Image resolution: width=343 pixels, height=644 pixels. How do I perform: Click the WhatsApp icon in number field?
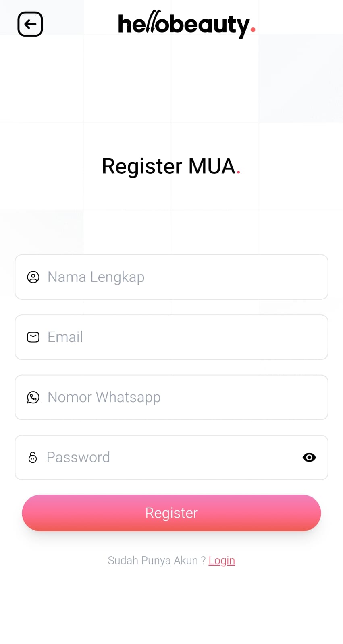click(33, 397)
